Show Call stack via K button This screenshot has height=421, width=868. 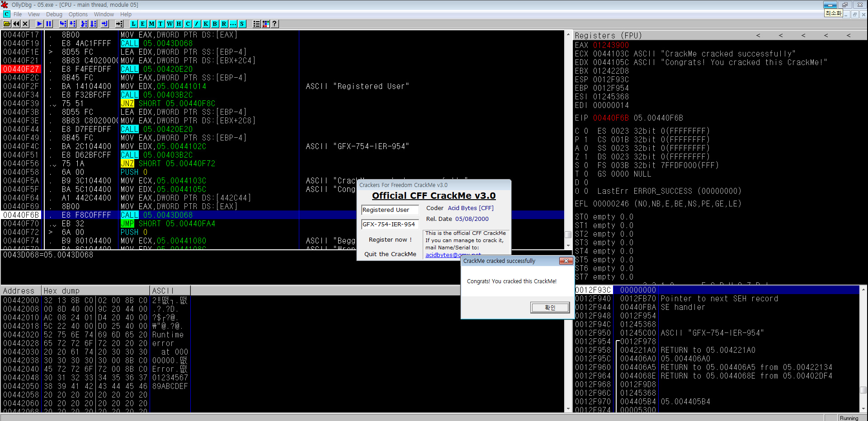tap(206, 24)
